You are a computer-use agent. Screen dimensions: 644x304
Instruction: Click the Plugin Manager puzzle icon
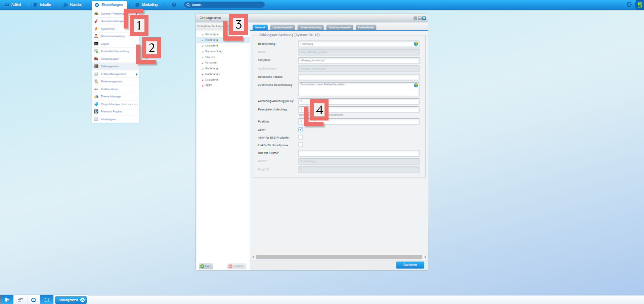tap(96, 104)
